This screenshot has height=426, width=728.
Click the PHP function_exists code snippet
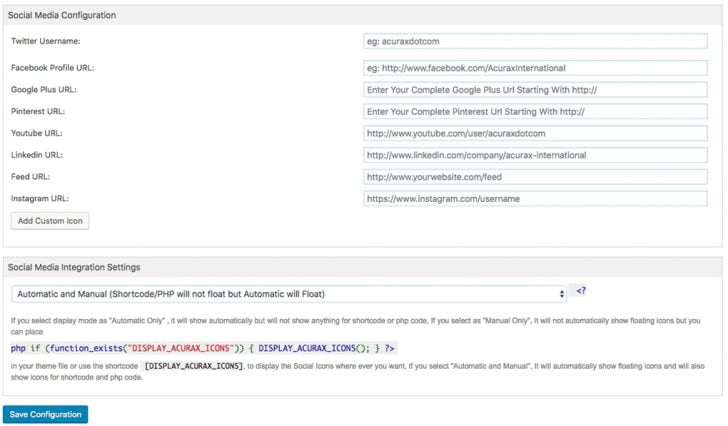pos(203,349)
